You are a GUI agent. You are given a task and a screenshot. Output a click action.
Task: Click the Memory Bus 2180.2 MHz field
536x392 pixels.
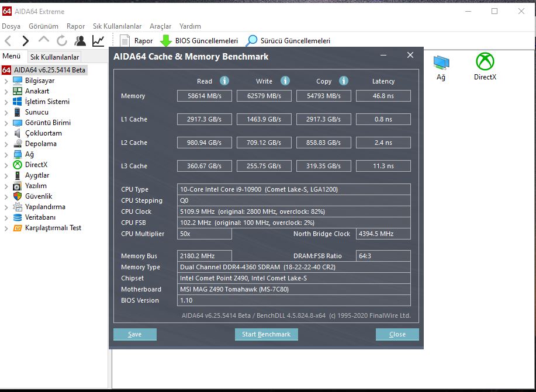pos(205,256)
